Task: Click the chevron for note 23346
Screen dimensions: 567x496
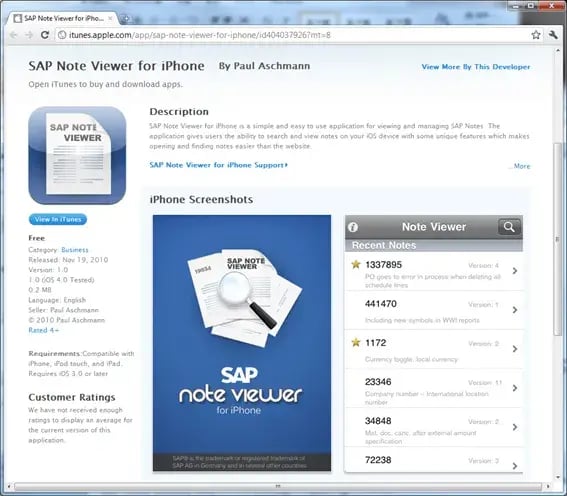Action: (515, 388)
